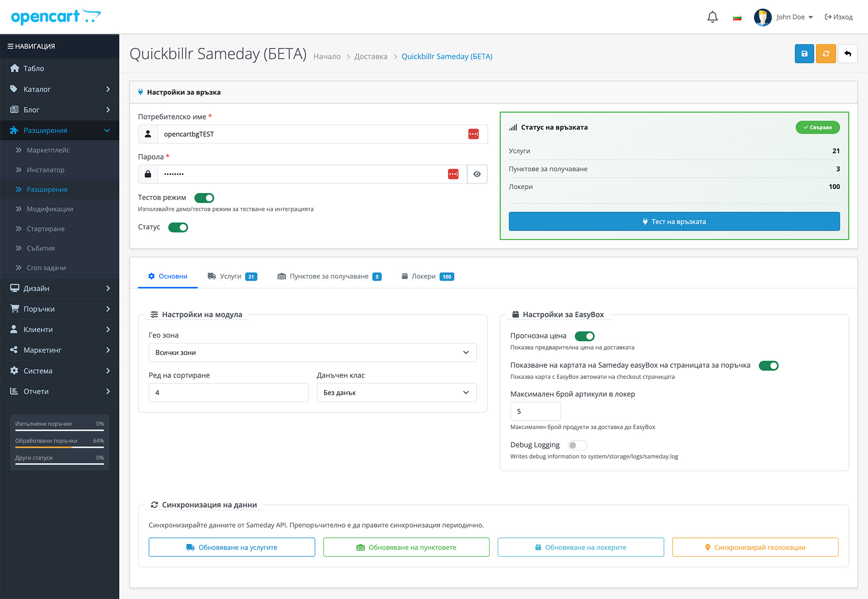Click the back arrow icon button
The height and width of the screenshot is (599, 868).
pyautogui.click(x=848, y=54)
